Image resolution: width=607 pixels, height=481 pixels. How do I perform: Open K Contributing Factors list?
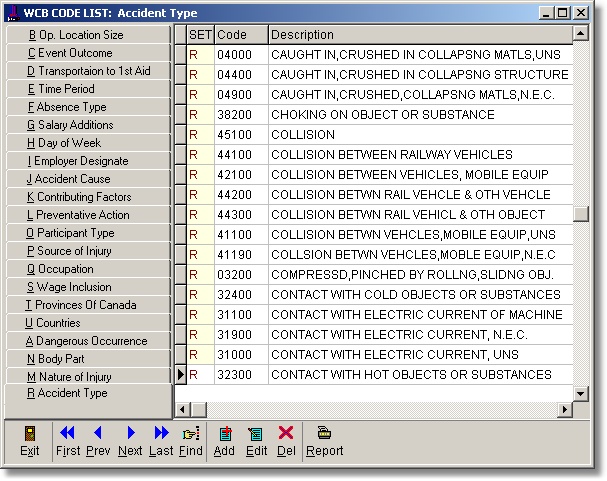coord(88,197)
